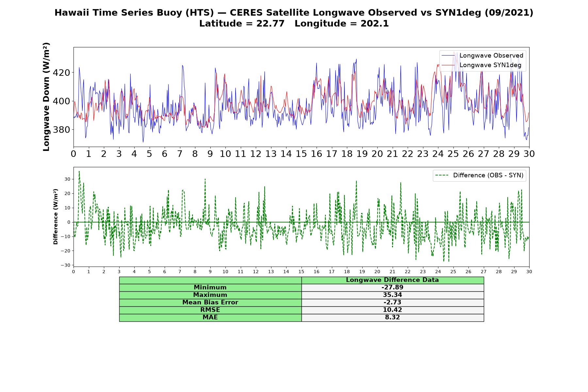
Task: Click the red Longwave SYN1deg legend line
Action: (x=448, y=65)
